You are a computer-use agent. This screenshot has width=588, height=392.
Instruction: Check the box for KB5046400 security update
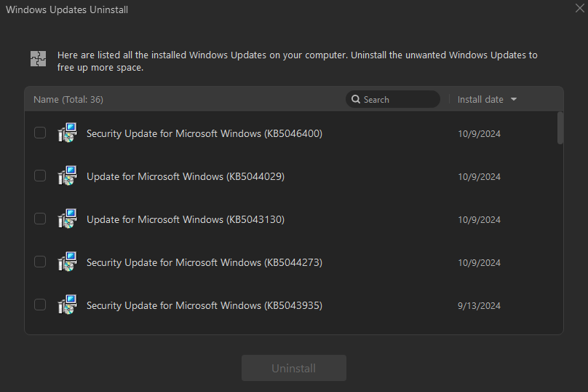40,133
